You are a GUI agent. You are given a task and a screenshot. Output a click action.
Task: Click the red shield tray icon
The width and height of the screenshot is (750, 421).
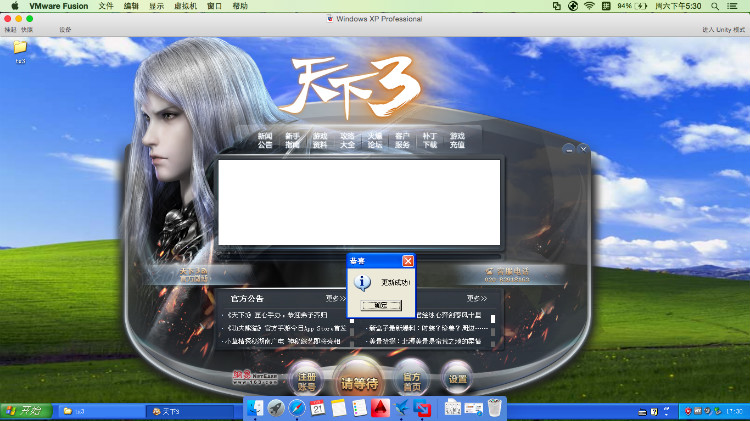pyautogui.click(x=688, y=411)
